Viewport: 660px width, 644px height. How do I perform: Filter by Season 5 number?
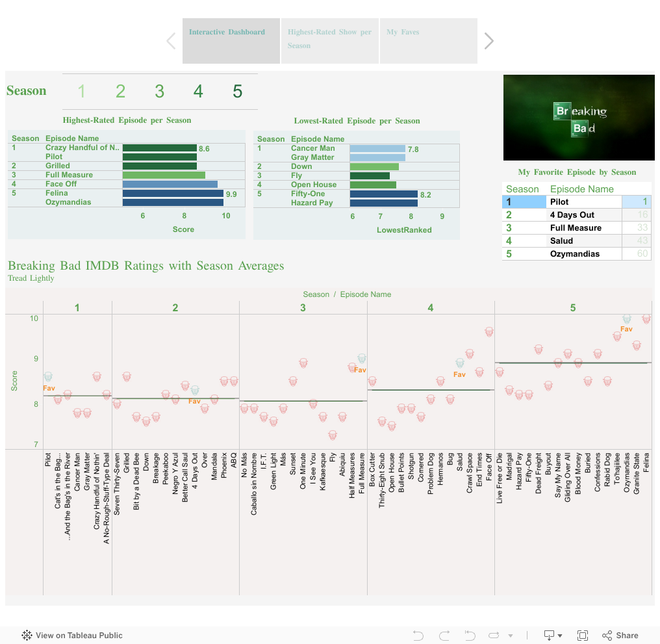pos(237,92)
